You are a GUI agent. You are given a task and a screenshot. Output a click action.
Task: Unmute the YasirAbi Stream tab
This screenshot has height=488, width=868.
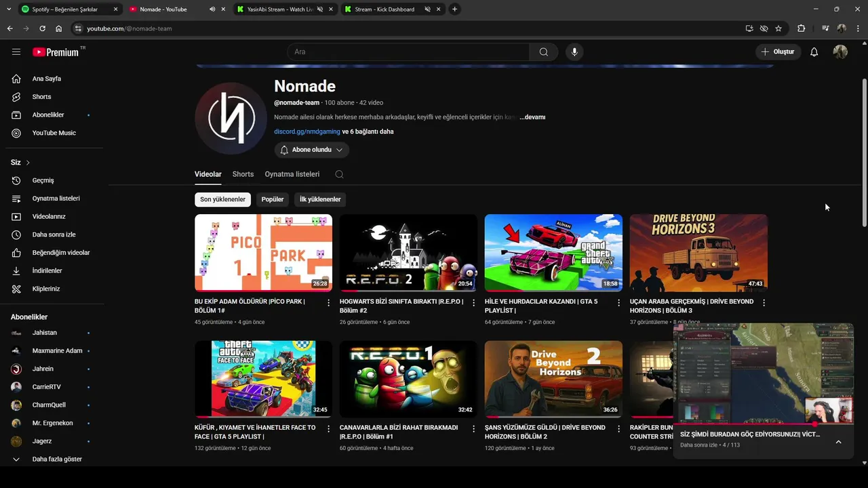(x=320, y=9)
